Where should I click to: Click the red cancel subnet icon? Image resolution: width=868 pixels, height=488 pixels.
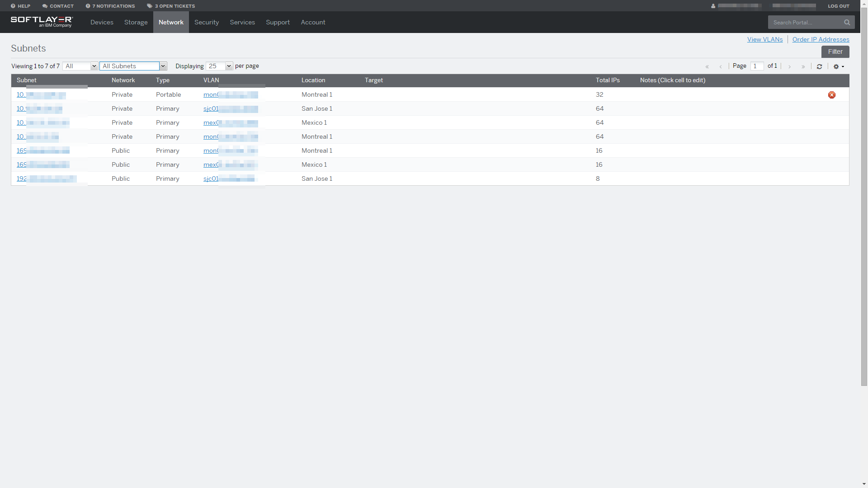coord(831,95)
